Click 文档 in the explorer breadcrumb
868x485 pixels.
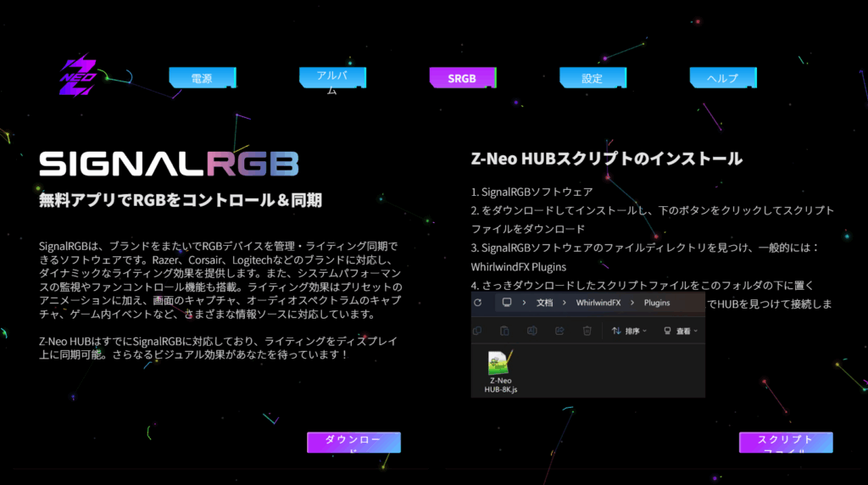tap(545, 303)
